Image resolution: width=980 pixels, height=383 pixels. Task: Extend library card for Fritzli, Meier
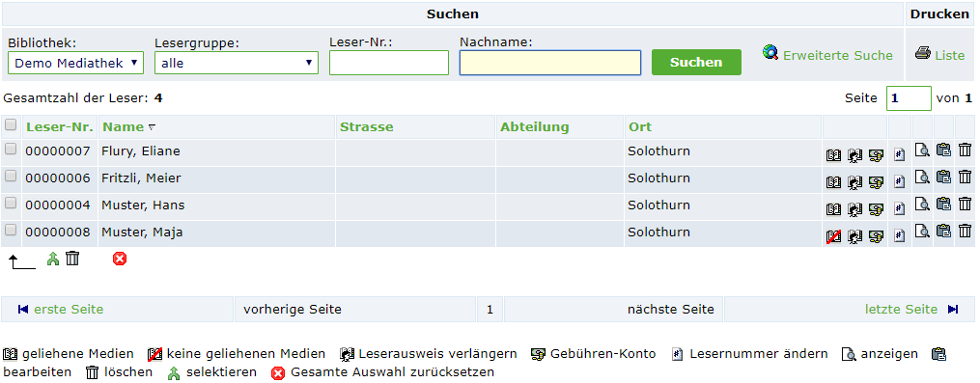click(854, 181)
